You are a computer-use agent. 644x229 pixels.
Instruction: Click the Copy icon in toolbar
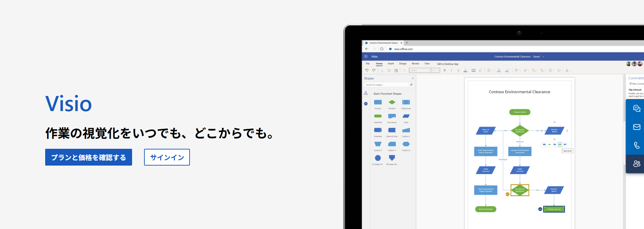[x=389, y=70]
